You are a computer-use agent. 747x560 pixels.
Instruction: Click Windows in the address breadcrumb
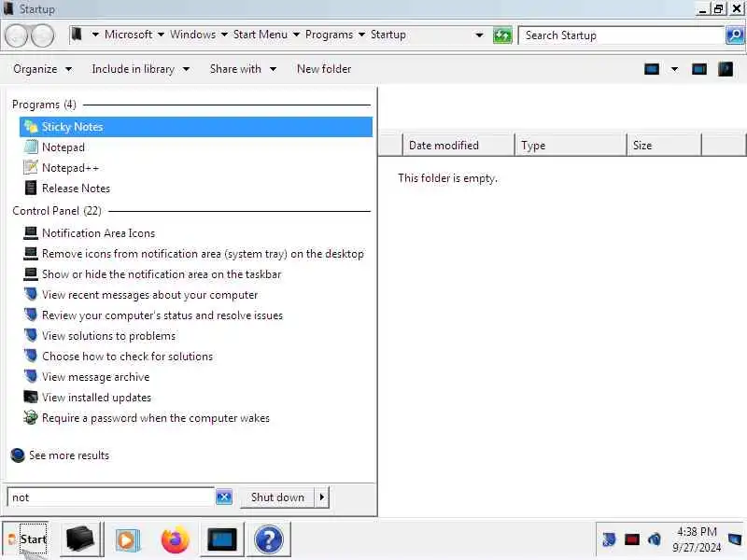pos(192,35)
